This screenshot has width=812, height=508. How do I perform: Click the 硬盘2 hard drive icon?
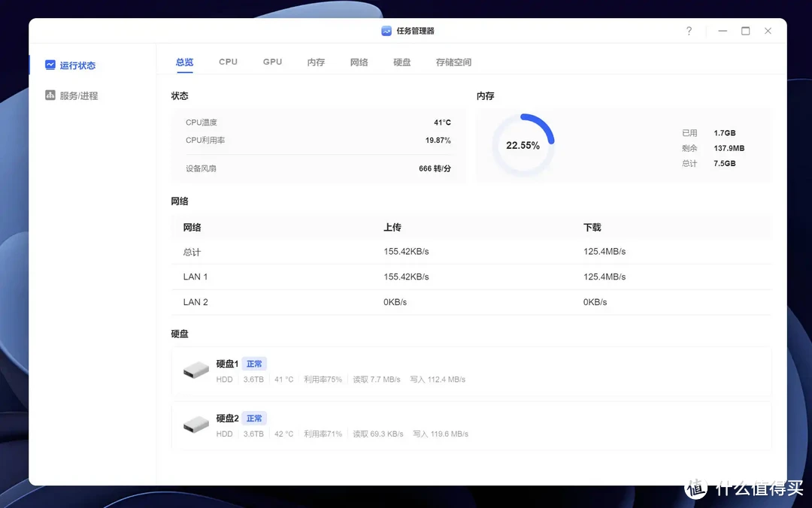[196, 424]
